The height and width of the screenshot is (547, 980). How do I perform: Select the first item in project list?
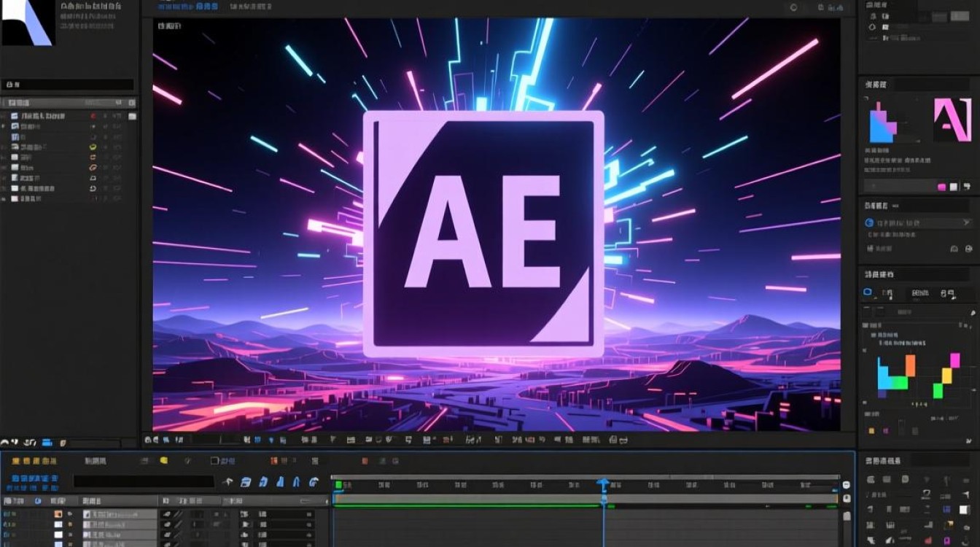pyautogui.click(x=44, y=116)
